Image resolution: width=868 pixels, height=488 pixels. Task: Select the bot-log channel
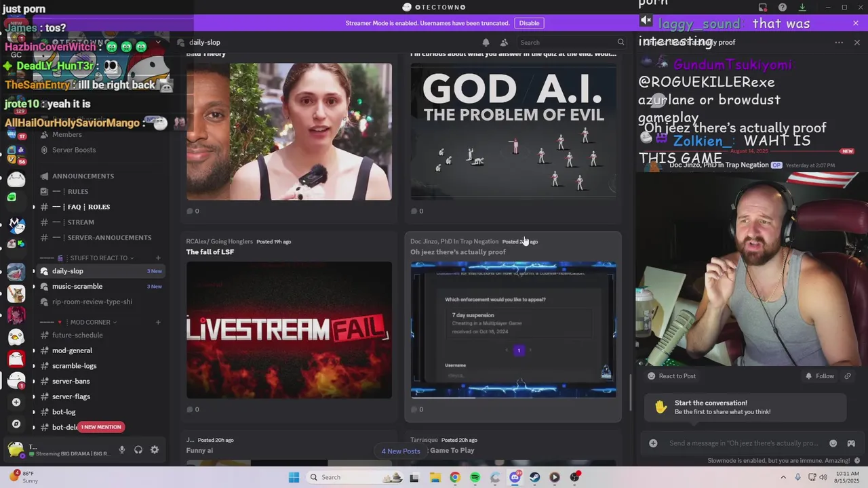[x=101, y=412]
